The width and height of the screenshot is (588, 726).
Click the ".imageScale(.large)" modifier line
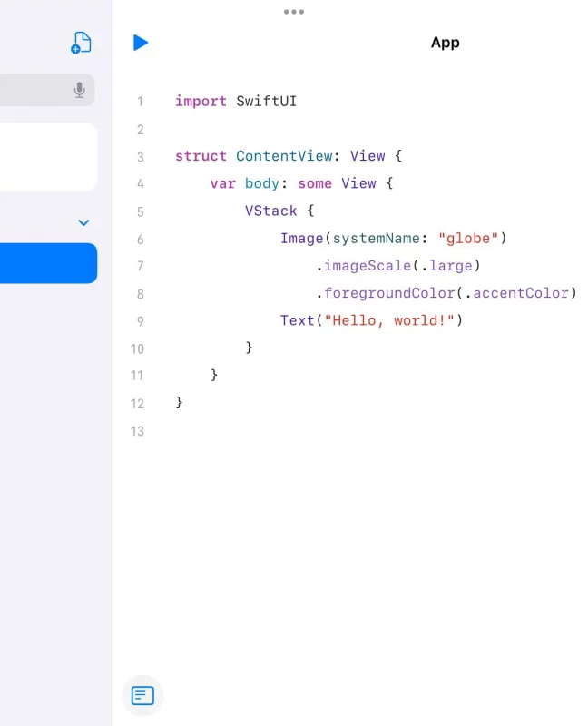pos(398,265)
